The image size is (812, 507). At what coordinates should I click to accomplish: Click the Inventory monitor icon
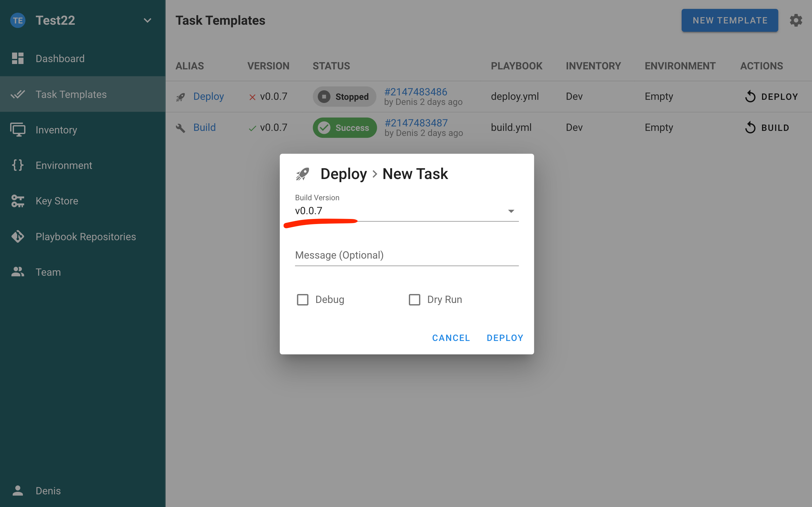[17, 130]
